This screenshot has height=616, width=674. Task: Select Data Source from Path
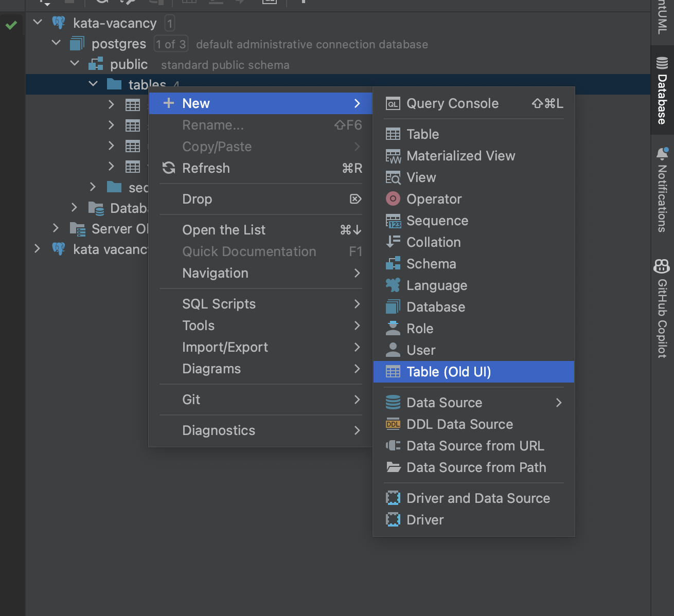tap(476, 467)
